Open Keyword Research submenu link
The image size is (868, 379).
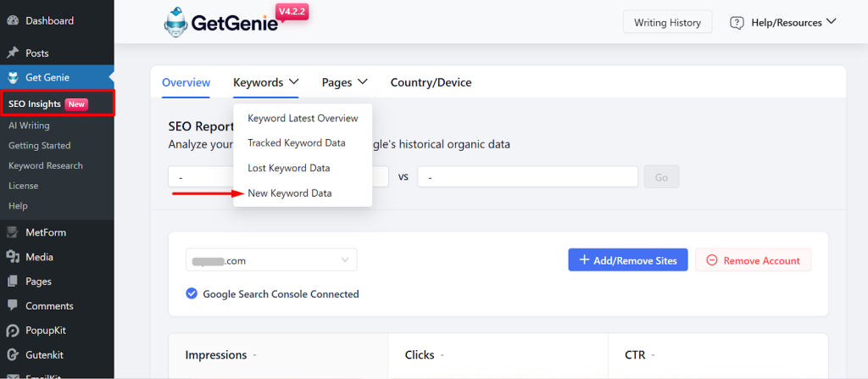[46, 165]
